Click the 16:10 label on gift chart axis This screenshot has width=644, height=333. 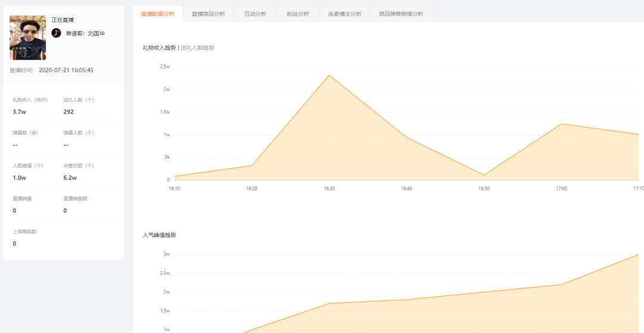(x=175, y=189)
